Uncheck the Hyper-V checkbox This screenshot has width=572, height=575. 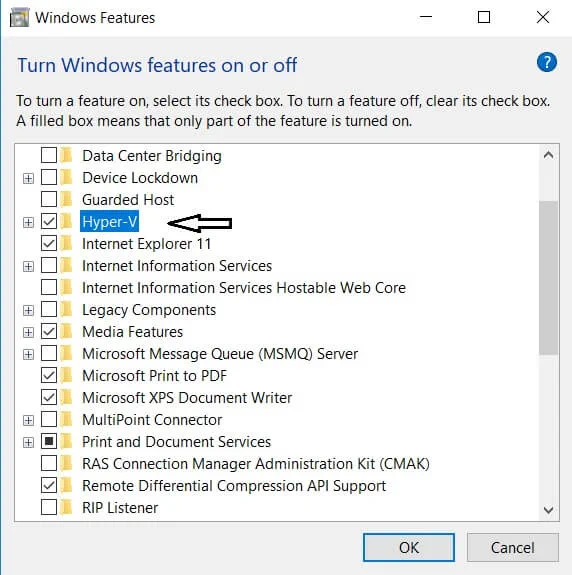tap(49, 221)
